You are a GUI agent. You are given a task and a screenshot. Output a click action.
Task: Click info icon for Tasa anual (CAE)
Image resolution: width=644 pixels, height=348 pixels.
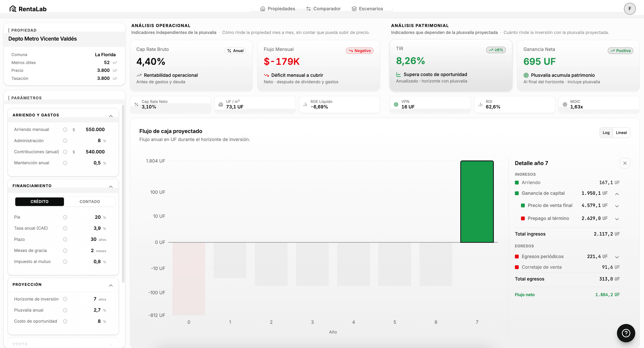coord(65,228)
